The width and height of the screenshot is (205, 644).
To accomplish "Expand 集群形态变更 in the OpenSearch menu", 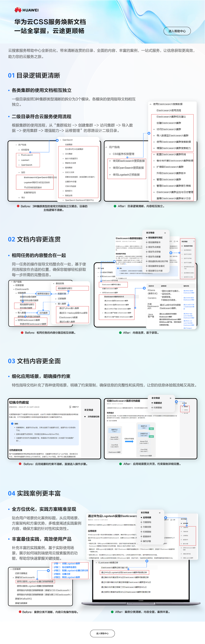I will point(63,163).
